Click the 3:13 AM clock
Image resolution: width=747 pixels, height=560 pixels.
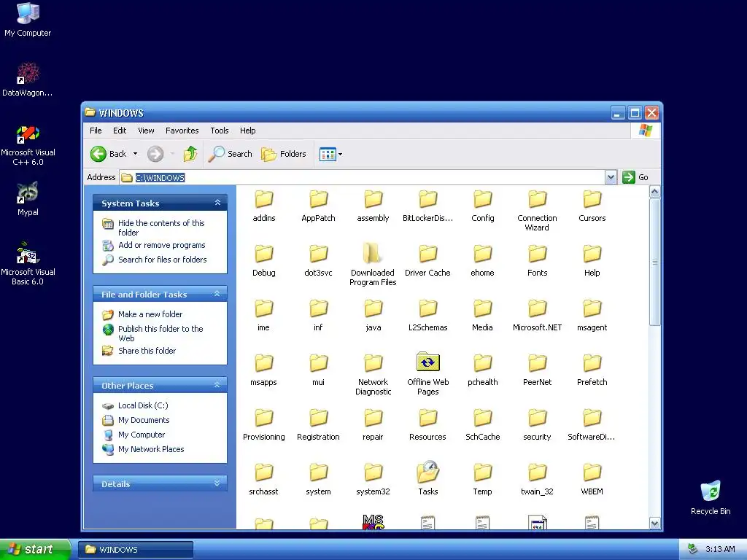720,549
